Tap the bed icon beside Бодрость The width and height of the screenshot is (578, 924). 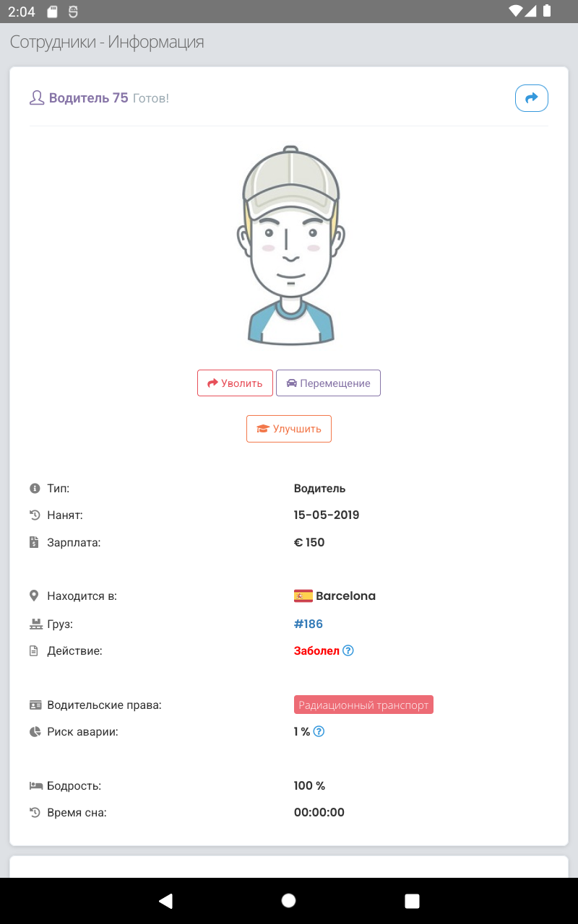[35, 785]
